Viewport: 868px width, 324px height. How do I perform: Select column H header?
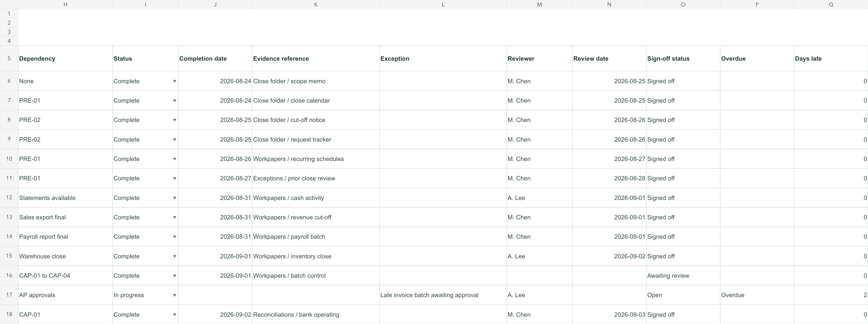[x=65, y=4]
